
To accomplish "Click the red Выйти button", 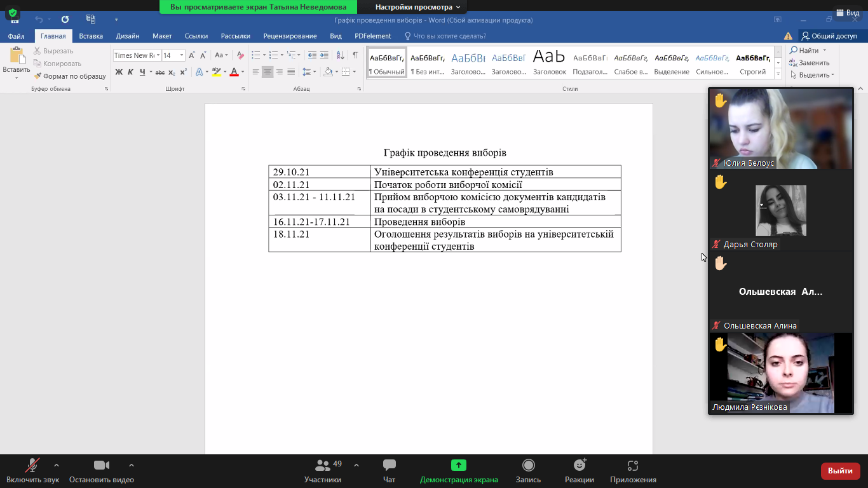I will coord(840,471).
